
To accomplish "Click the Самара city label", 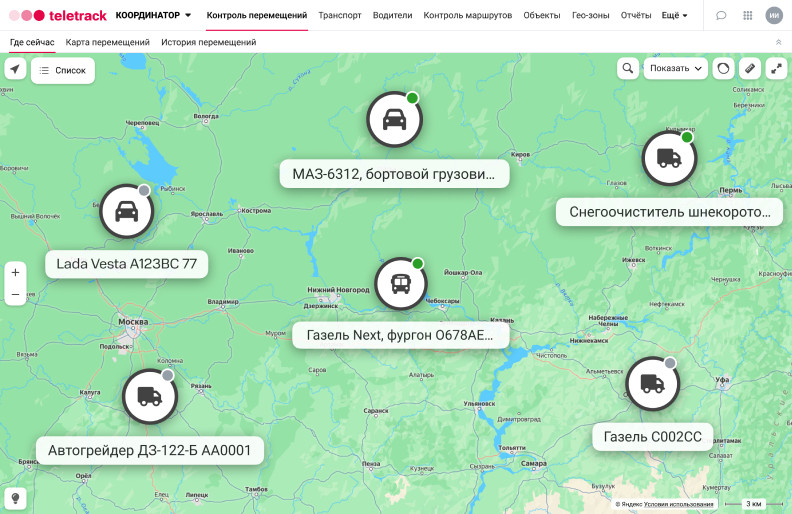I will (534, 464).
